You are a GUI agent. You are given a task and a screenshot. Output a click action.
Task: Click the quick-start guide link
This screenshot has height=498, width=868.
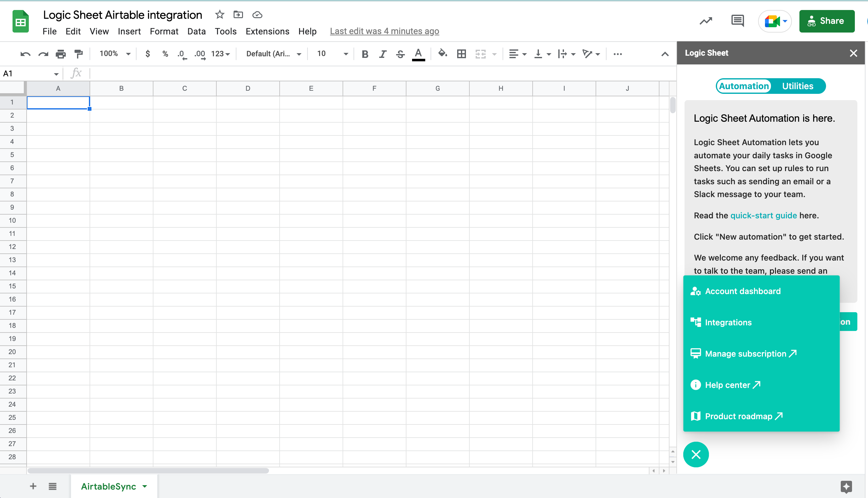pos(764,216)
